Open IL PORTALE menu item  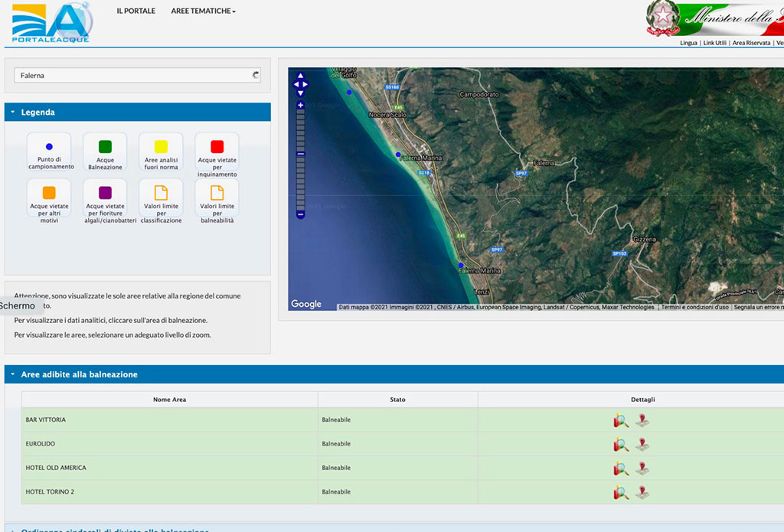pos(136,11)
